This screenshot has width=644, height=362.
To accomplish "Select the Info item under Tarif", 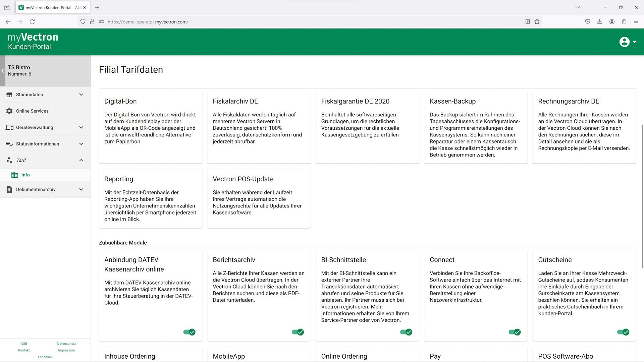I will 25,175.
